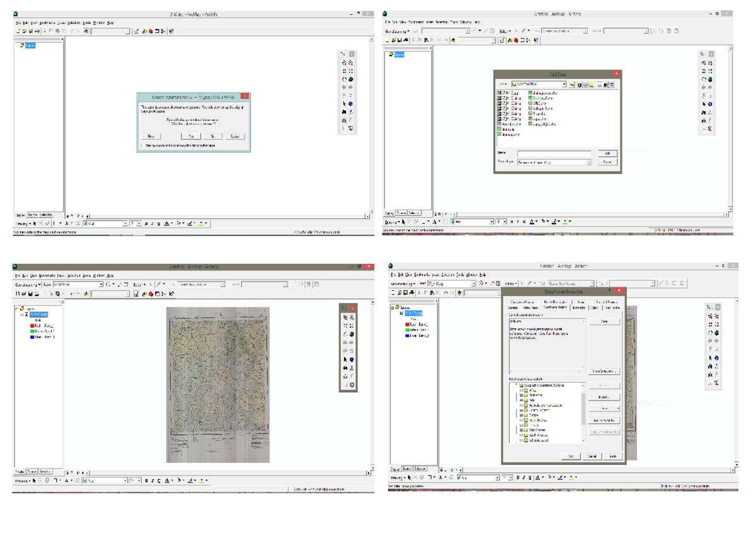This screenshot has height=534, width=756.
Task: Click the Zoom In tool
Action: click(x=344, y=64)
